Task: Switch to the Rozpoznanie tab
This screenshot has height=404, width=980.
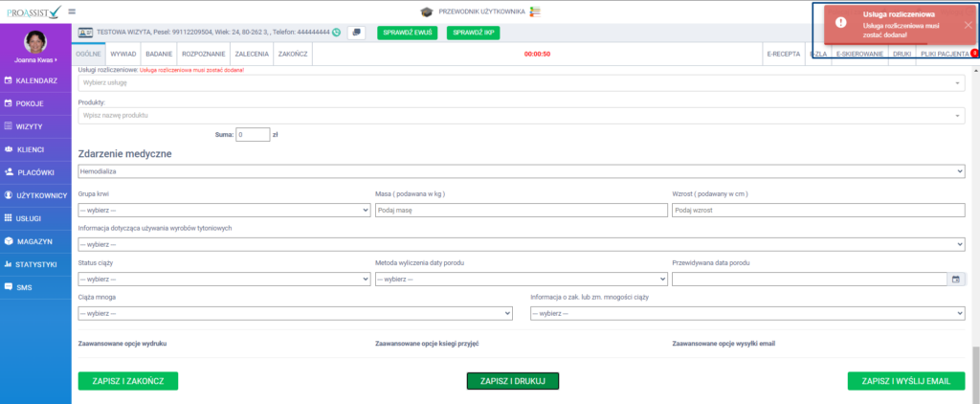Action: click(202, 54)
